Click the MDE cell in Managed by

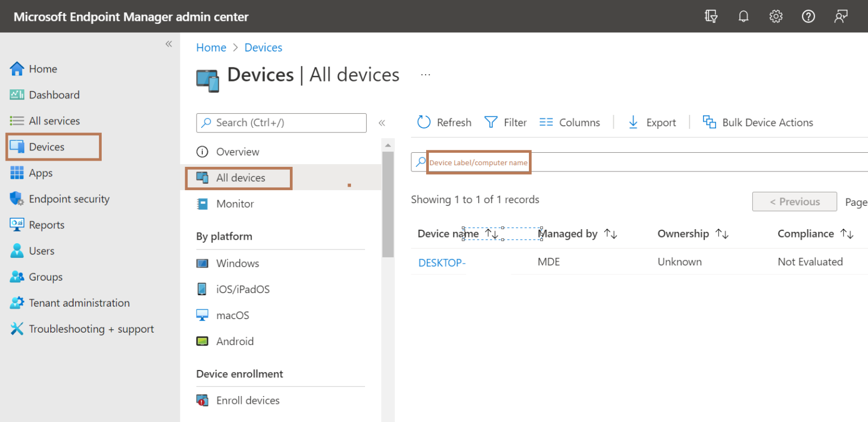(549, 262)
